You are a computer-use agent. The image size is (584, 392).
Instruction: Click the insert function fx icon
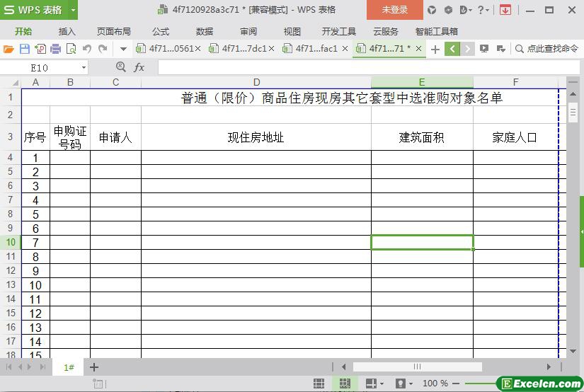pyautogui.click(x=139, y=67)
